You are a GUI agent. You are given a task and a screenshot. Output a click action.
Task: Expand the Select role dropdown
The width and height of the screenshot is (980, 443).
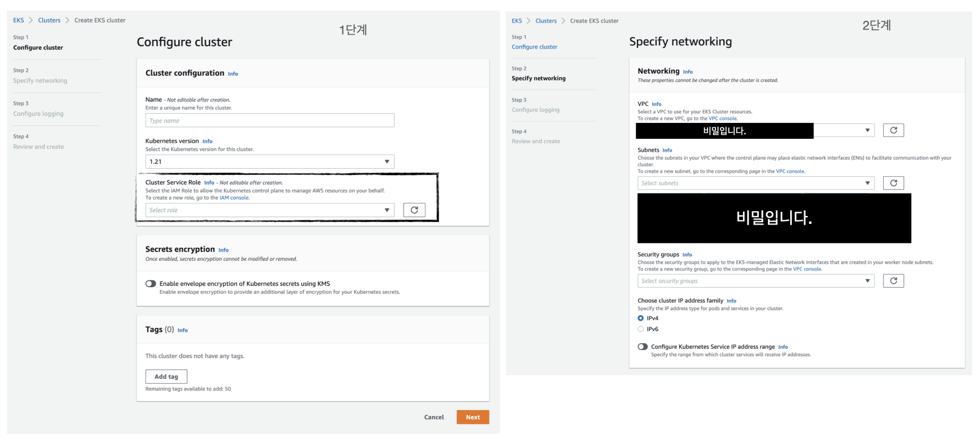(x=269, y=210)
